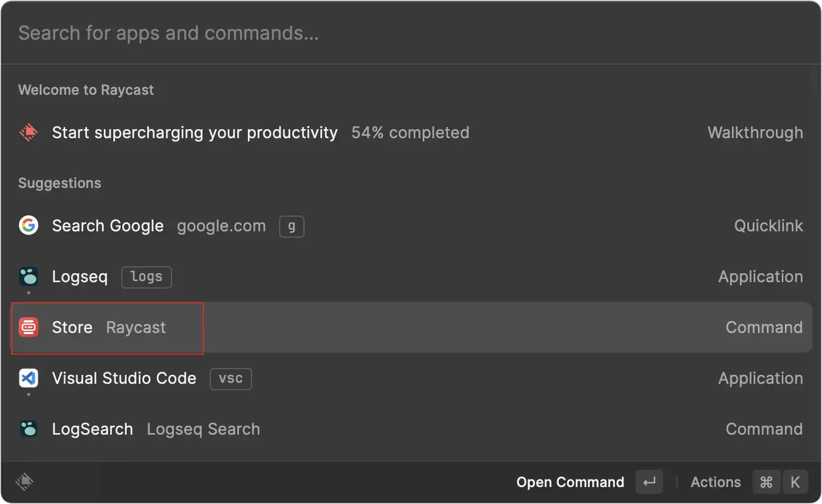Click the Visual Studio Code icon
The width and height of the screenshot is (822, 504).
(x=29, y=378)
